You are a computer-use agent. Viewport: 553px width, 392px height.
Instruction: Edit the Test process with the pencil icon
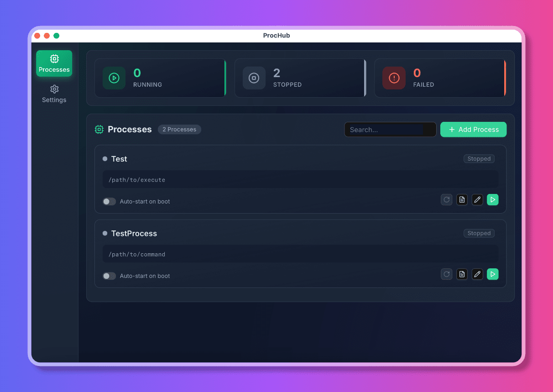click(x=477, y=199)
